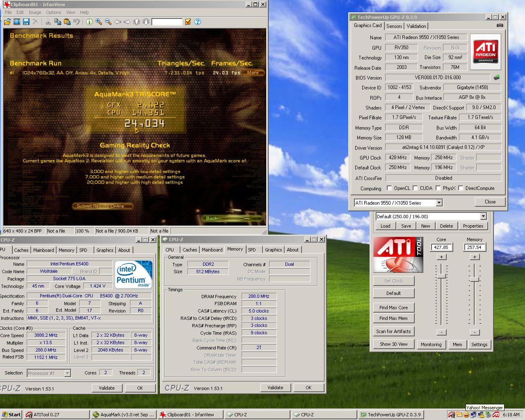This screenshot has width=525, height=420.
Task: Click the ATI Radeon logo in GPU-Z
Action: click(486, 51)
